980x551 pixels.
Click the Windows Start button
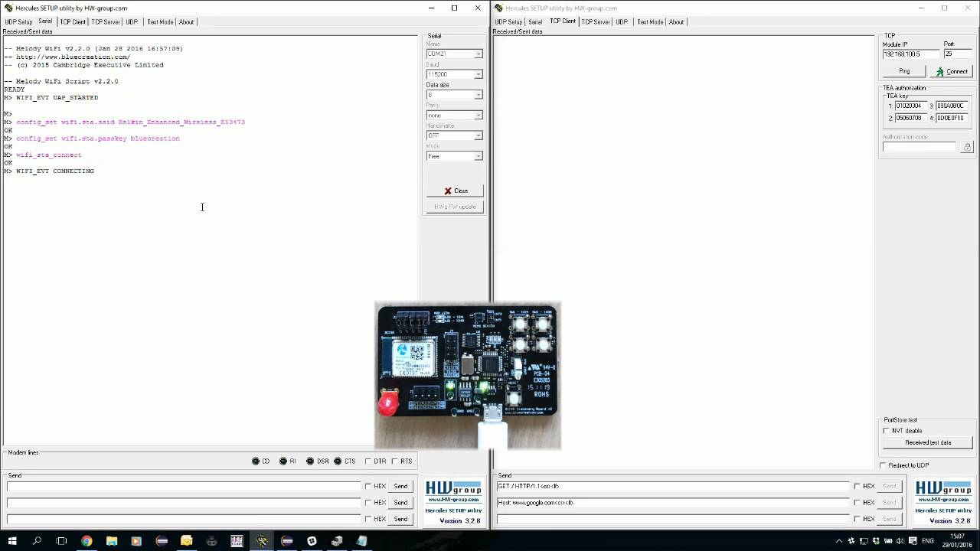tap(11, 541)
